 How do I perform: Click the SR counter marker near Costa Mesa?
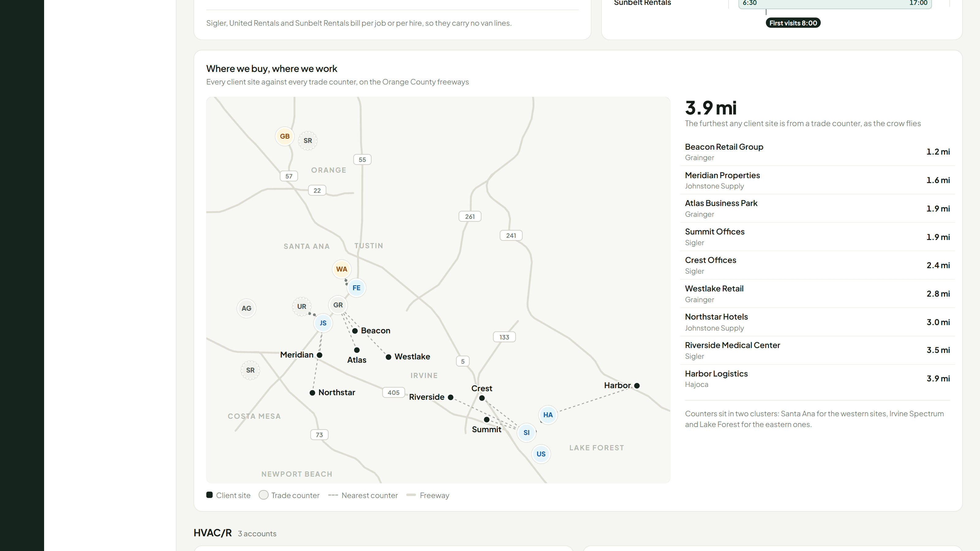250,370
